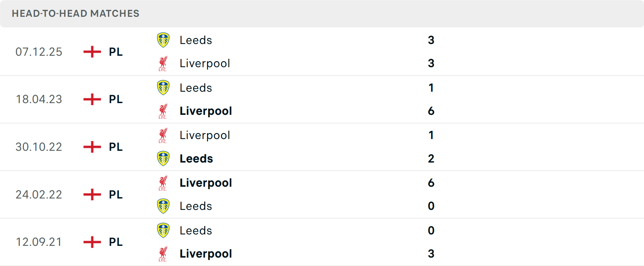Click Liverpool score 6 in 24.02.22 match

click(x=431, y=183)
